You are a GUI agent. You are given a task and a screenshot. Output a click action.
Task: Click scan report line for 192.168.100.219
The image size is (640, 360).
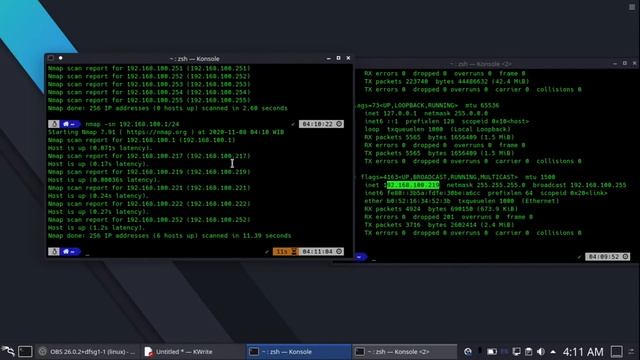pyautogui.click(x=149, y=172)
